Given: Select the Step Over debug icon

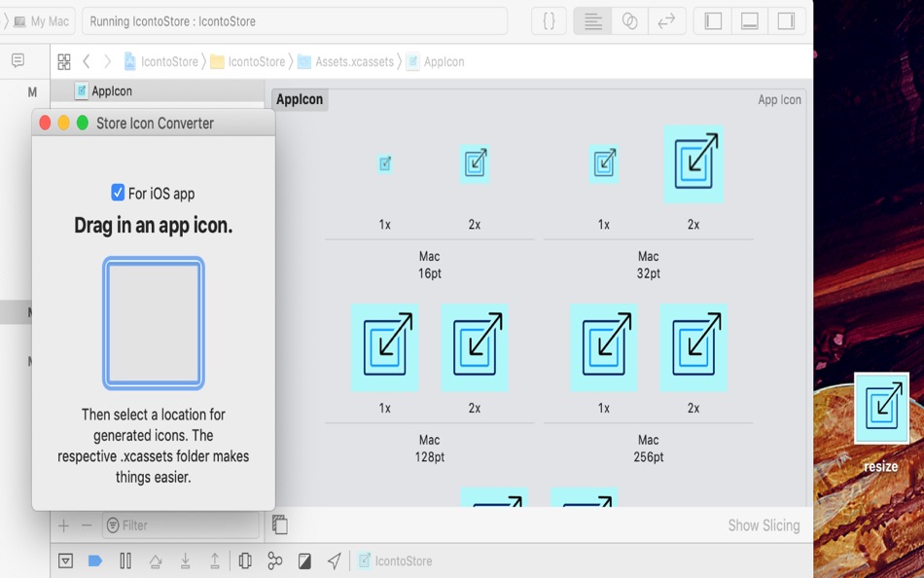Looking at the screenshot, I should point(154,560).
